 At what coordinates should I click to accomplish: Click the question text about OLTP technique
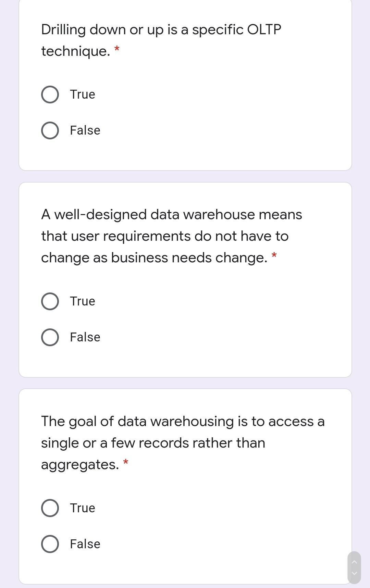click(160, 39)
